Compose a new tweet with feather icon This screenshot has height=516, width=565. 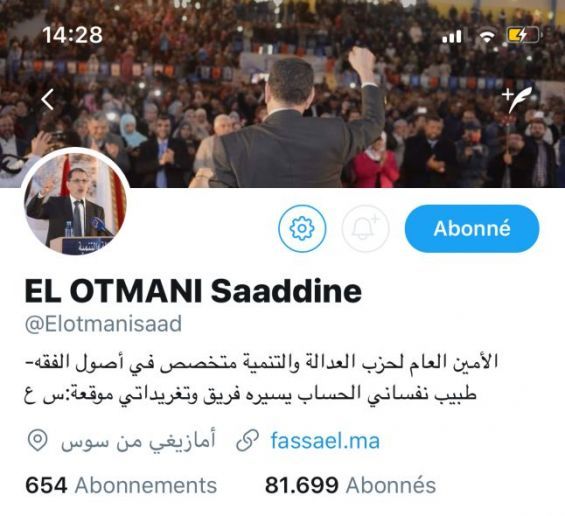[x=517, y=99]
